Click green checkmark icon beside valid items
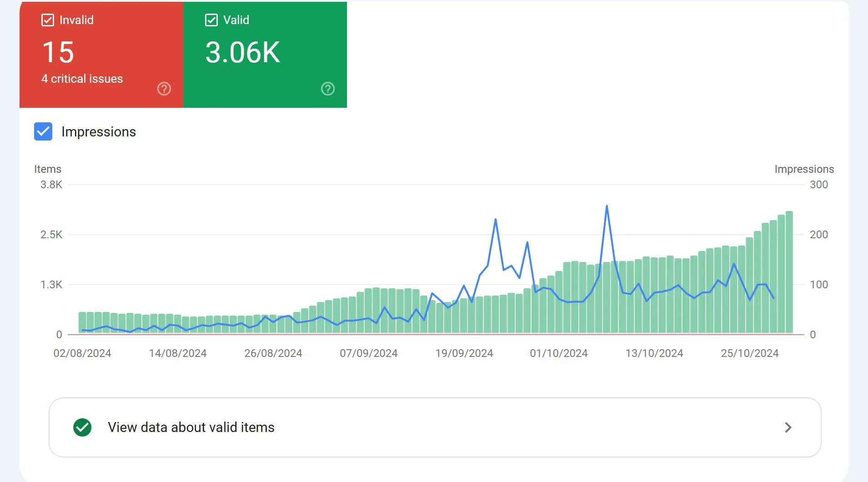Viewport: 868px width, 482px height. coord(82,427)
